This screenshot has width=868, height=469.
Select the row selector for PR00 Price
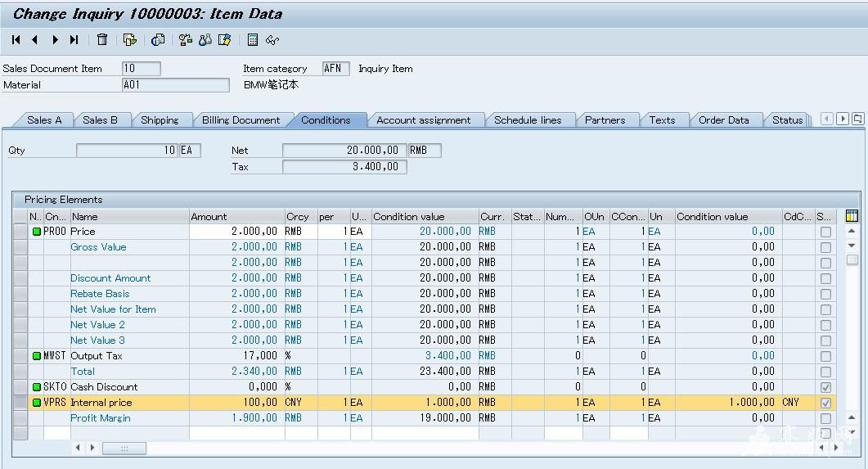[20, 232]
